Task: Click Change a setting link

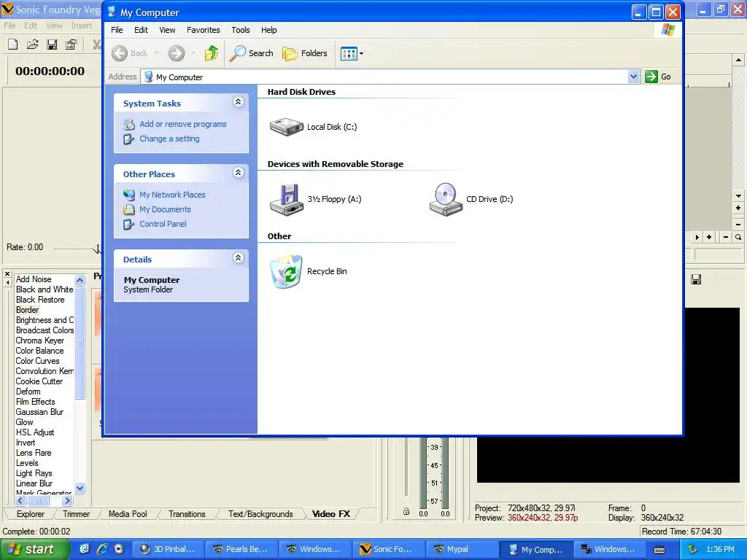Action: coord(169,139)
